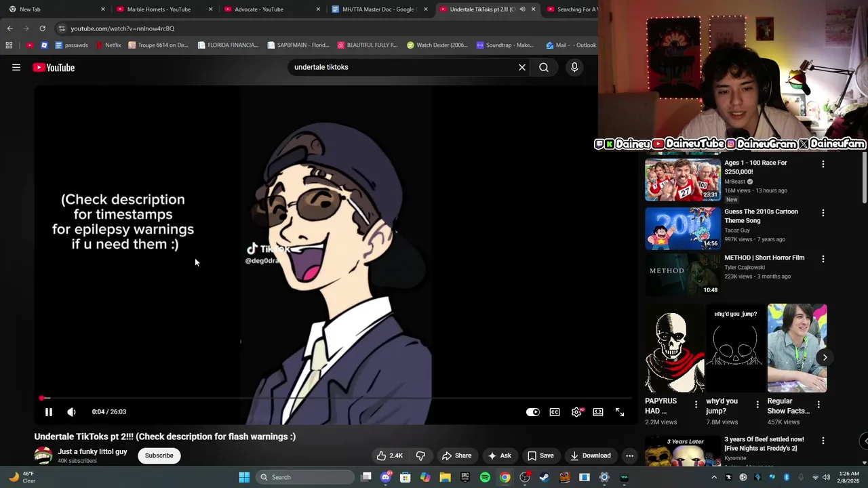Screen dimensions: 868x488
Task: Open Epic Games launcher from taskbar
Action: 465,477
